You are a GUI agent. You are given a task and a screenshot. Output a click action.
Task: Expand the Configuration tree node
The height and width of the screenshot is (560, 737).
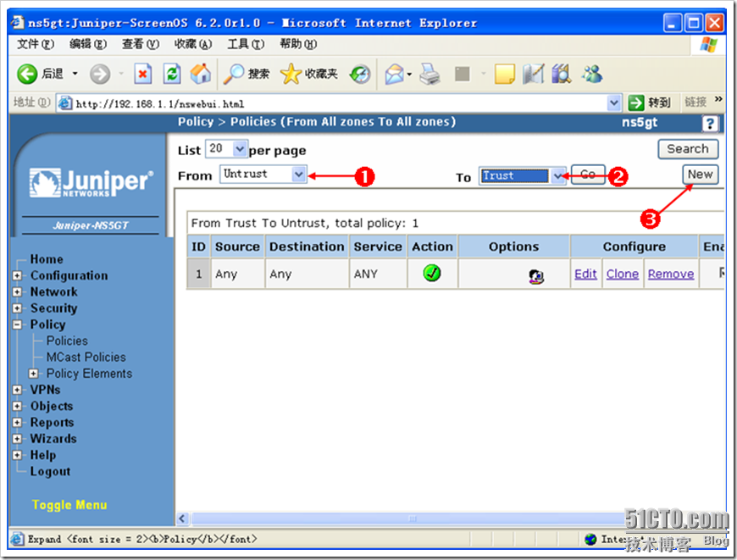[18, 275]
